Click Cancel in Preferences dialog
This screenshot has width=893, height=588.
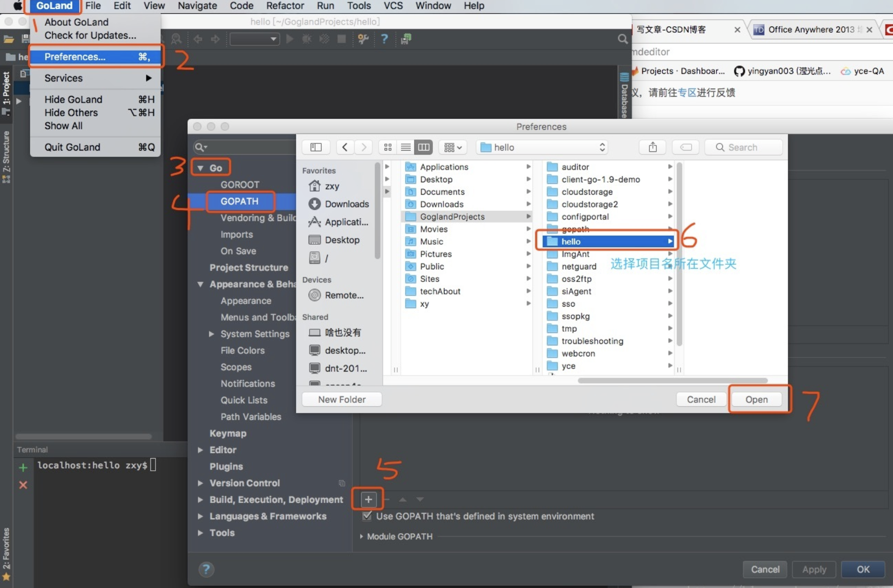pyautogui.click(x=765, y=569)
